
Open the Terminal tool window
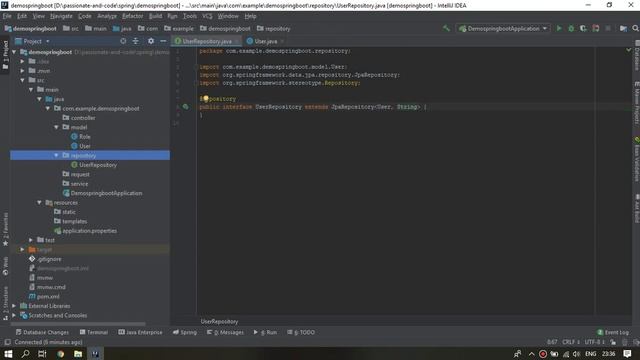pyautogui.click(x=94, y=332)
